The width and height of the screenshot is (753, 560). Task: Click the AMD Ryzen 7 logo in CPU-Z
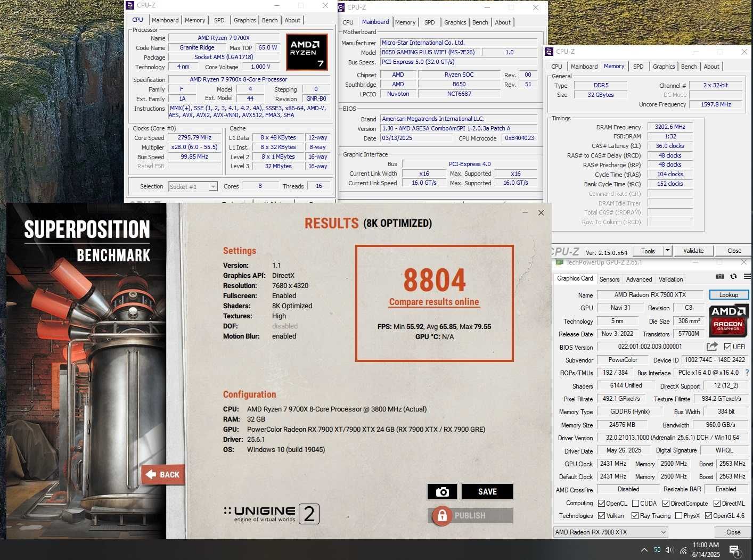[307, 52]
